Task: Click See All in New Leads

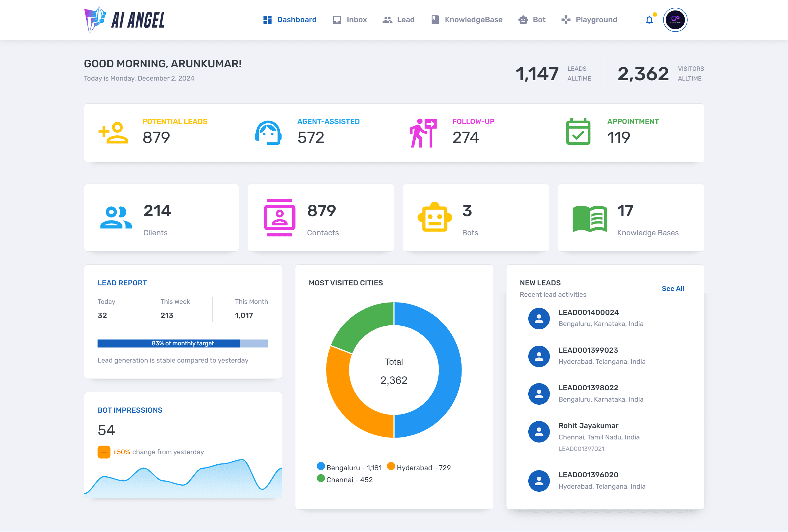Action: tap(673, 288)
